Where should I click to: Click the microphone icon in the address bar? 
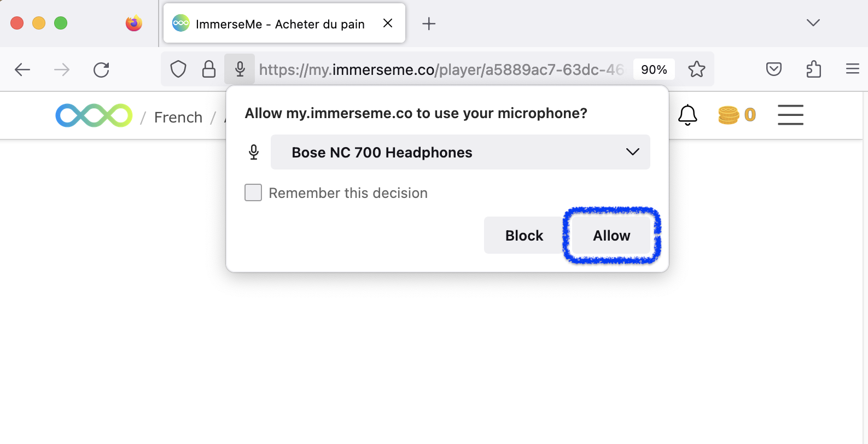click(240, 69)
